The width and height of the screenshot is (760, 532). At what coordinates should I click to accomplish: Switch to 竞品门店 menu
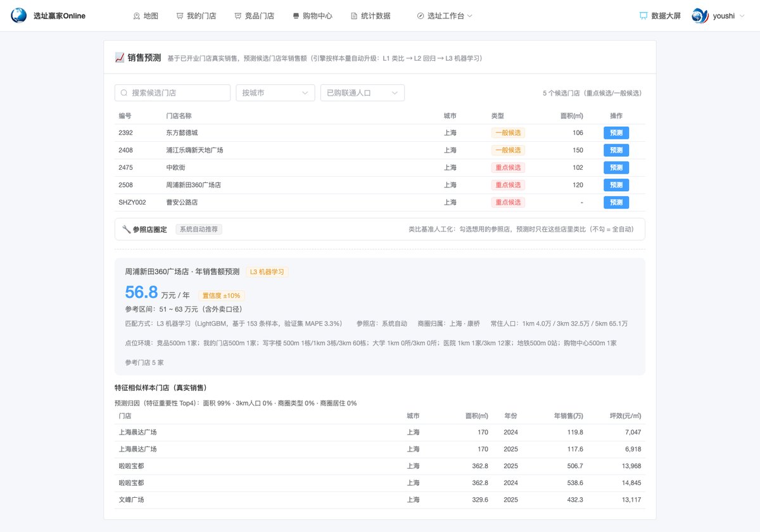pos(255,16)
